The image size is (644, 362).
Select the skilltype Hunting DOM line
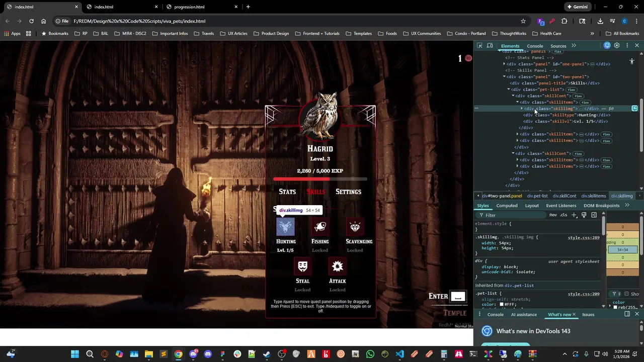tap(567, 115)
